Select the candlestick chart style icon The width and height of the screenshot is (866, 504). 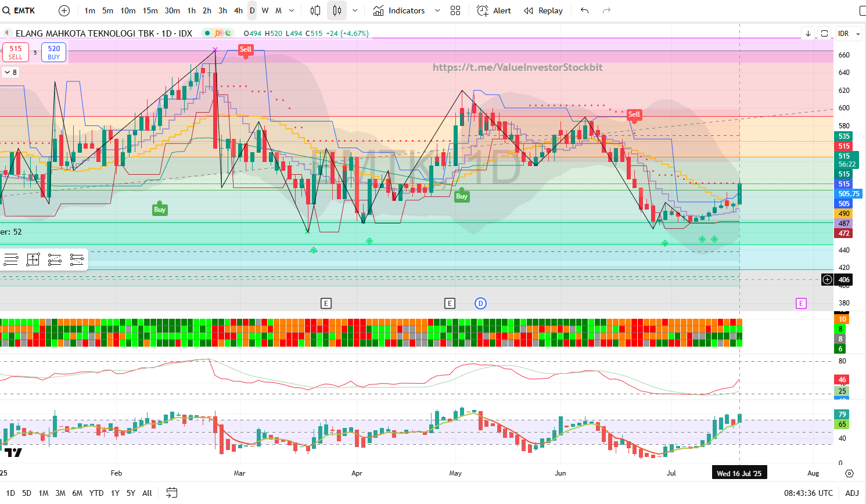(x=337, y=10)
